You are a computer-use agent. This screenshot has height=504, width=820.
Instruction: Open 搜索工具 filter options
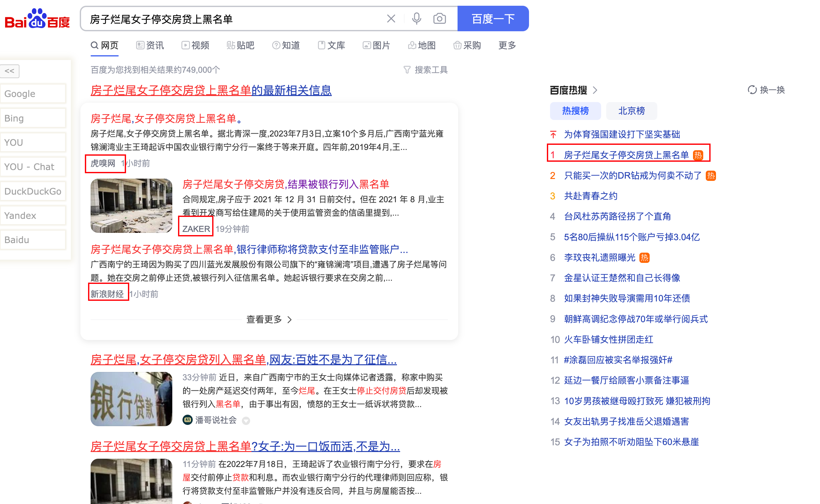coord(426,70)
